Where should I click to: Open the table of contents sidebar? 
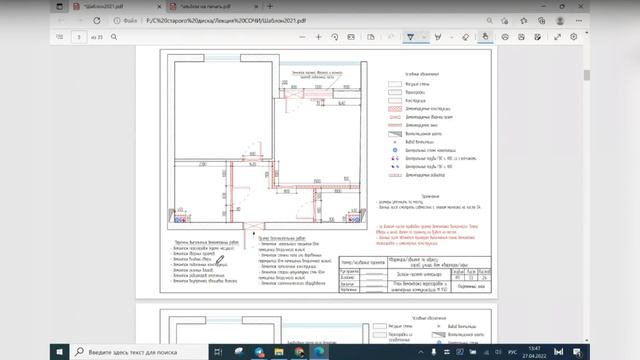(60, 37)
